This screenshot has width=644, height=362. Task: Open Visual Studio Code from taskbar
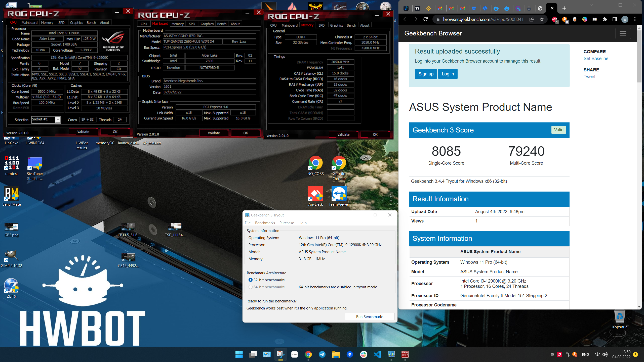coord(377,354)
